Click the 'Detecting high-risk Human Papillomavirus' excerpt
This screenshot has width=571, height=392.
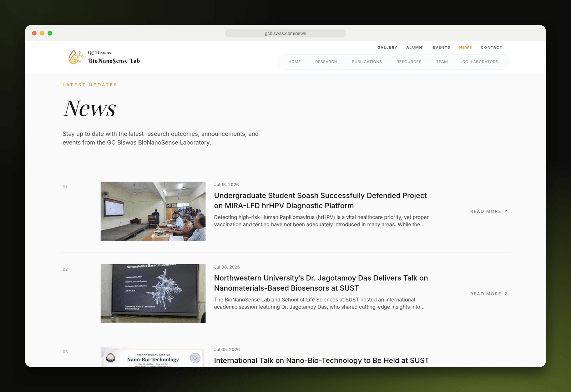coord(321,221)
